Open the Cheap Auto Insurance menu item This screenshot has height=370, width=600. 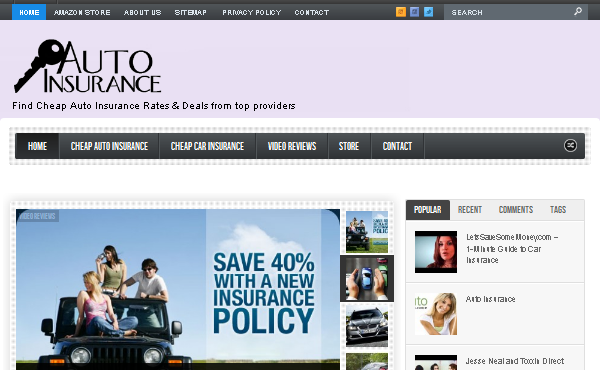[x=109, y=146]
